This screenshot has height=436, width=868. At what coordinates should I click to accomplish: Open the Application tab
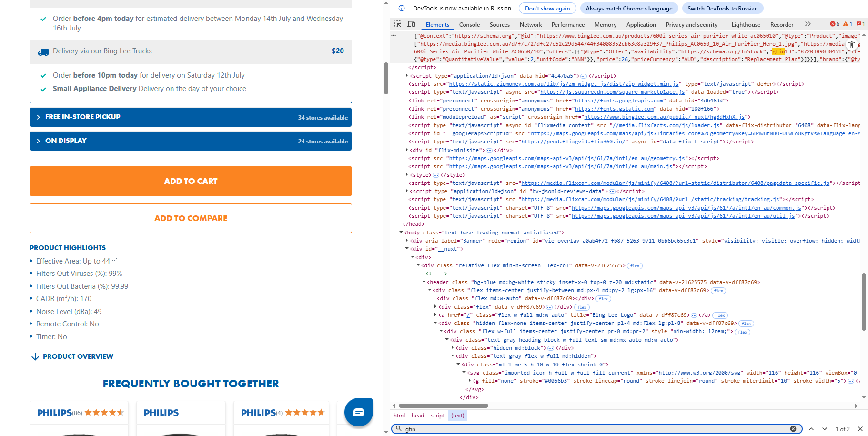[641, 25]
